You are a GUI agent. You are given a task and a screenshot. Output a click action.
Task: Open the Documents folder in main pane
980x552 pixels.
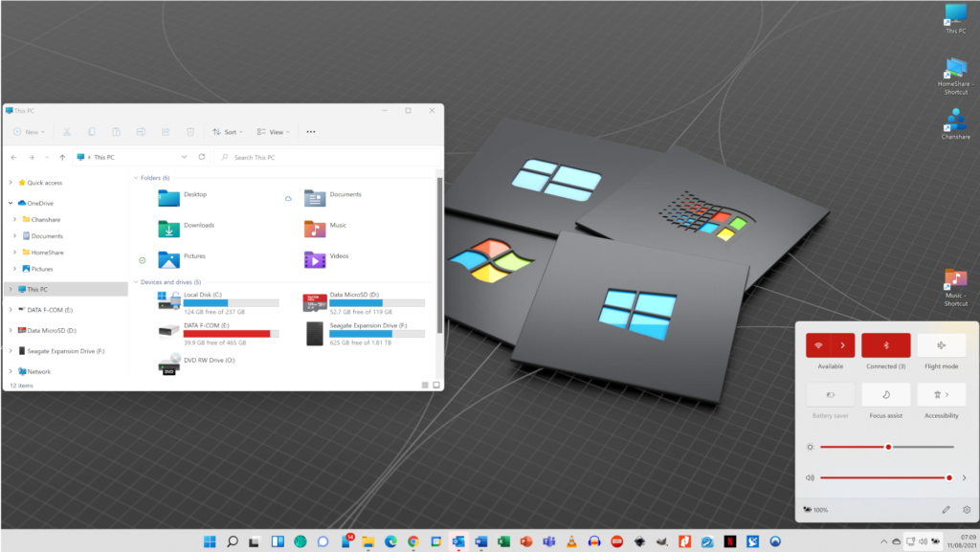[x=332, y=198]
